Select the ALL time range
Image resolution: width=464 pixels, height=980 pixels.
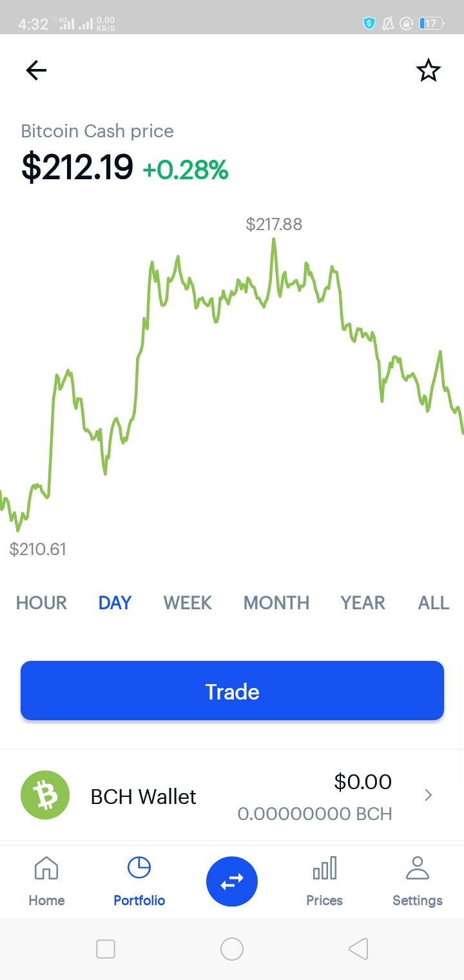coord(434,603)
